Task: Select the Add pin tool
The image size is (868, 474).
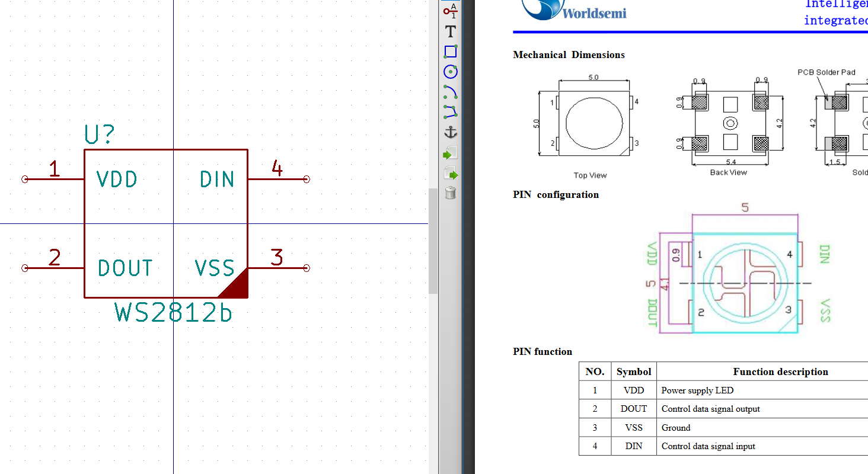Action: [x=451, y=11]
